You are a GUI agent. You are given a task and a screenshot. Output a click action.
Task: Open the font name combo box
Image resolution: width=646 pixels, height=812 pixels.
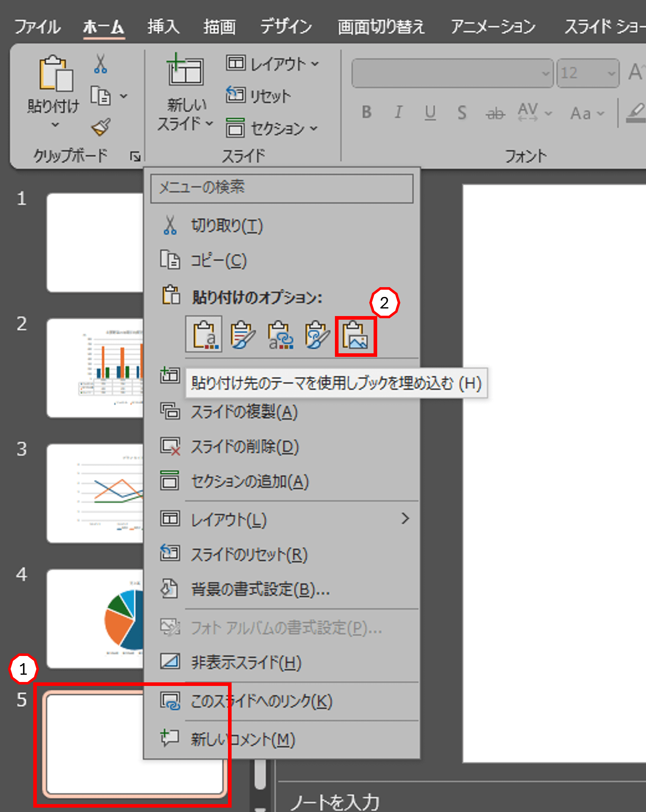click(452, 73)
